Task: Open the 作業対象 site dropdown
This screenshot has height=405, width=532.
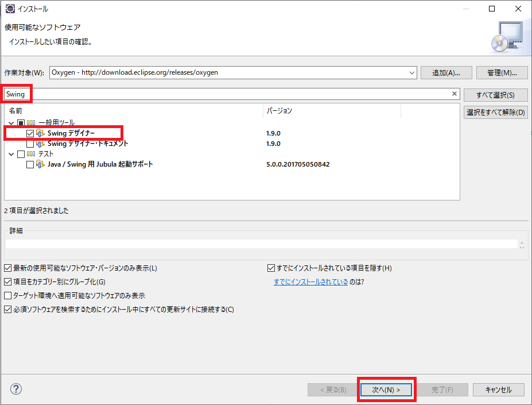Action: pos(412,73)
